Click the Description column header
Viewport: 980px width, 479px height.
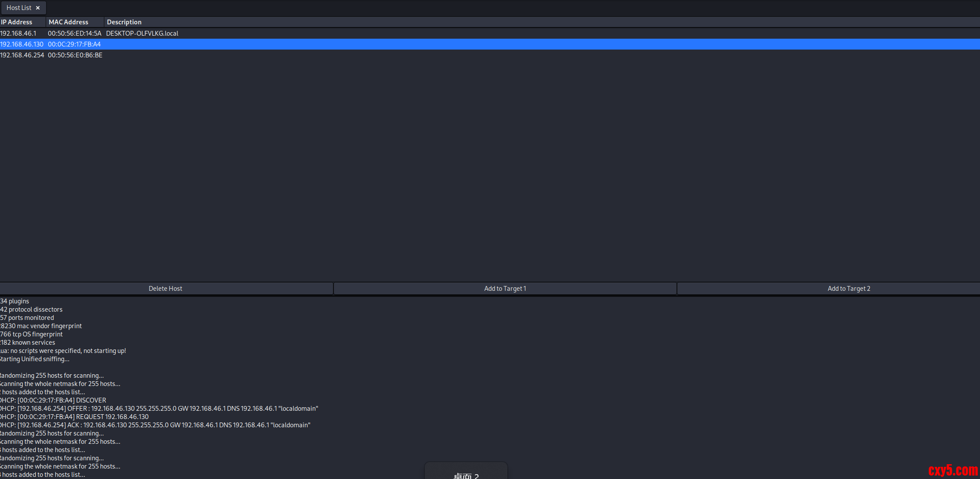[124, 22]
